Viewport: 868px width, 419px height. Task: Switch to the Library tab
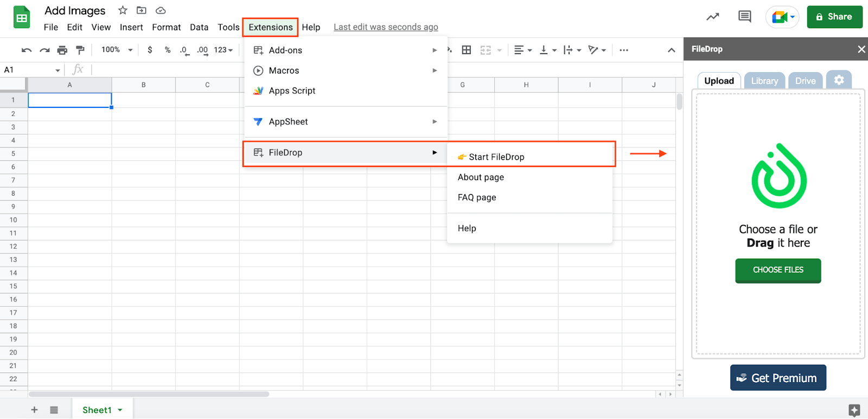pos(764,81)
